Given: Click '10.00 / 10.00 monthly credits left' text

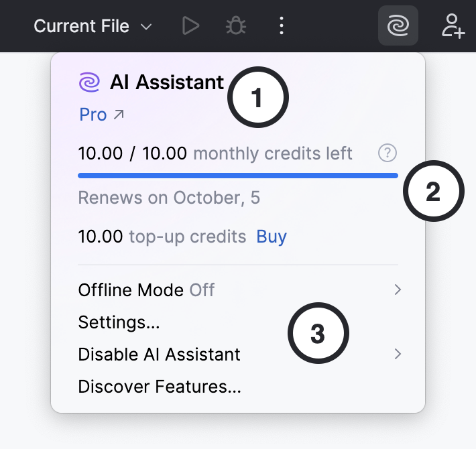Looking at the screenshot, I should pyautogui.click(x=215, y=153).
